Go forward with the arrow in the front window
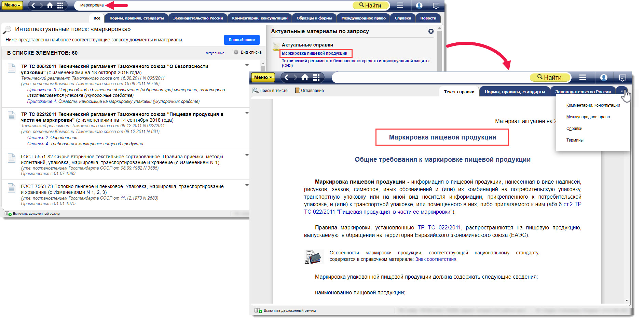 tap(296, 78)
